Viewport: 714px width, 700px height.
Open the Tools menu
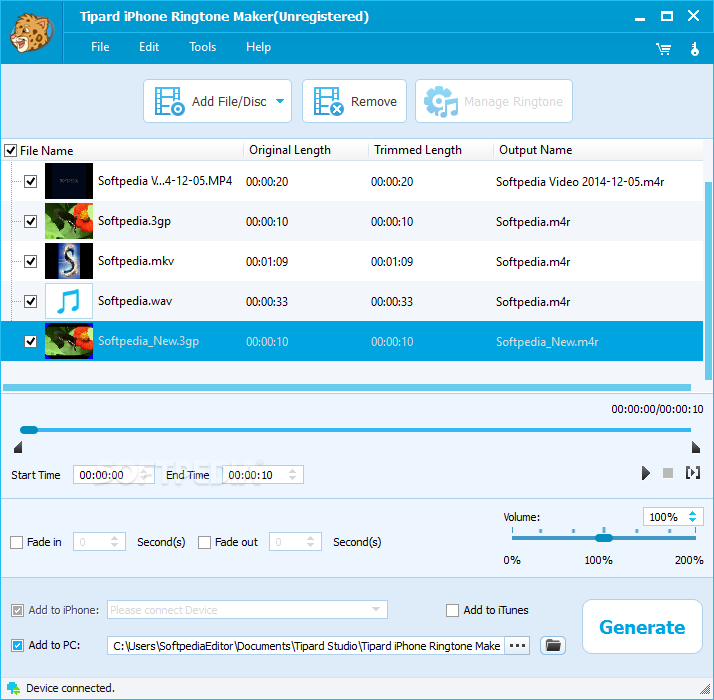[x=203, y=47]
